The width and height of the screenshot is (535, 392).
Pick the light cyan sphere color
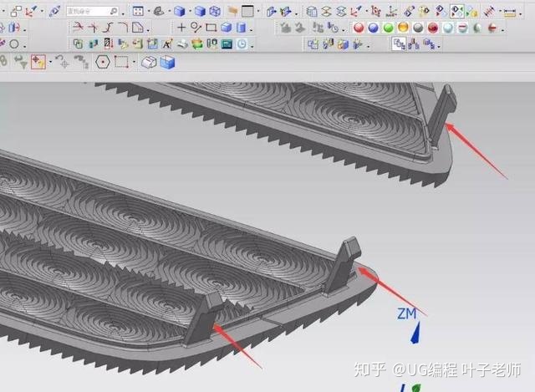click(448, 28)
